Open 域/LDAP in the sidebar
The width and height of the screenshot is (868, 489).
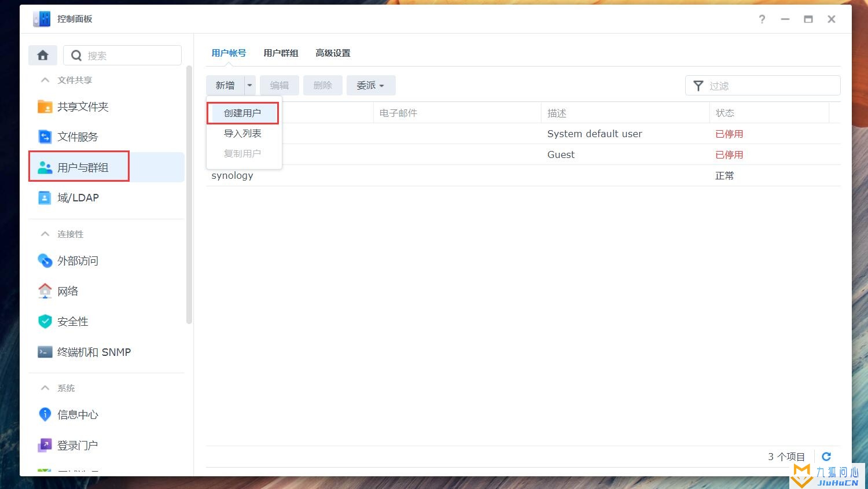coord(106,198)
